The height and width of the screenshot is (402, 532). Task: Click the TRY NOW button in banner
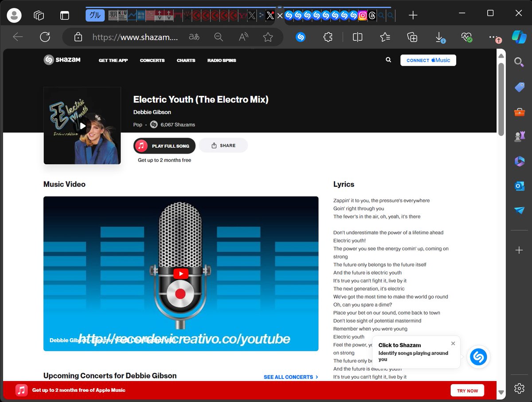(x=467, y=391)
